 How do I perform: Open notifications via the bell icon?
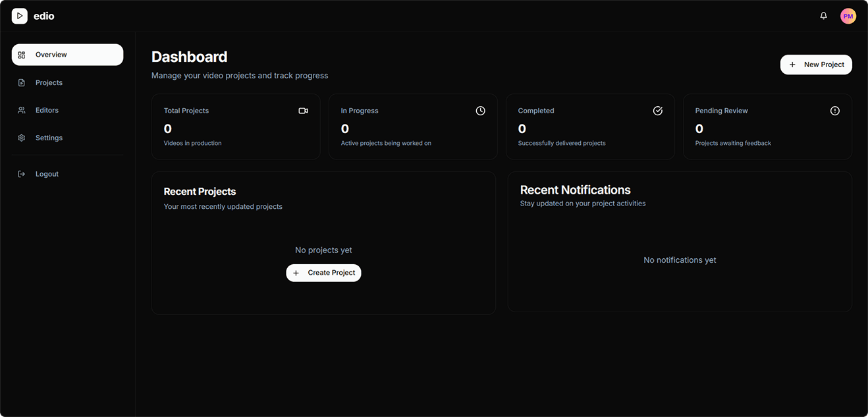(823, 15)
